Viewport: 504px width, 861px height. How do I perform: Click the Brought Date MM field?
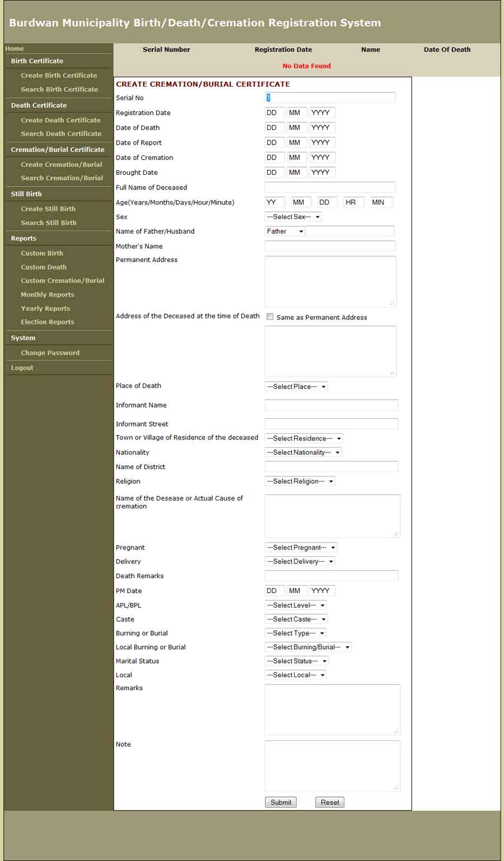click(x=297, y=172)
